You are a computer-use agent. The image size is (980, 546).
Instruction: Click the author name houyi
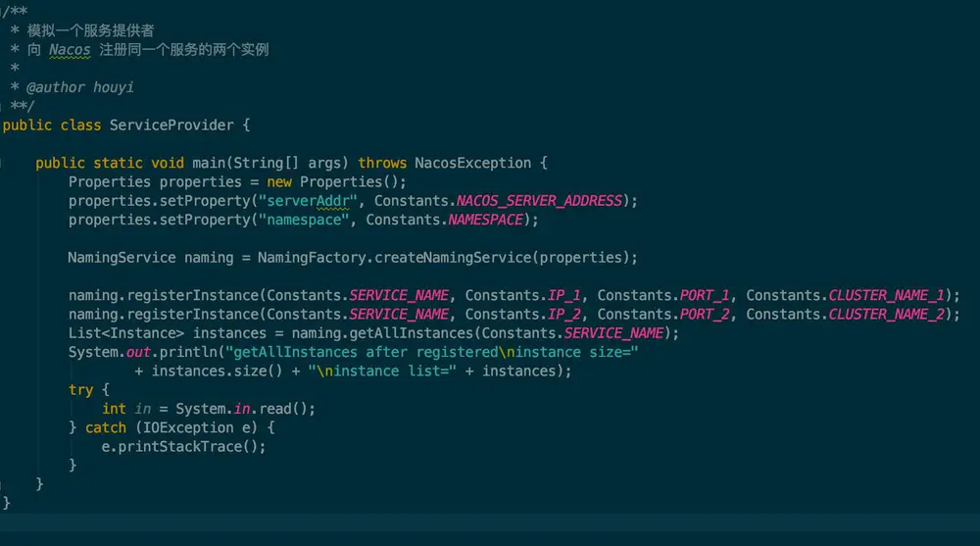coord(113,87)
